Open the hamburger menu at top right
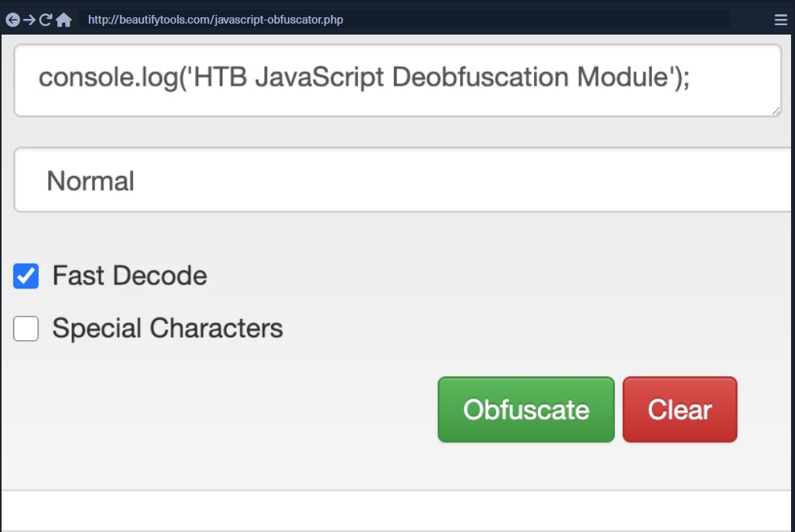The height and width of the screenshot is (532, 795). (781, 19)
